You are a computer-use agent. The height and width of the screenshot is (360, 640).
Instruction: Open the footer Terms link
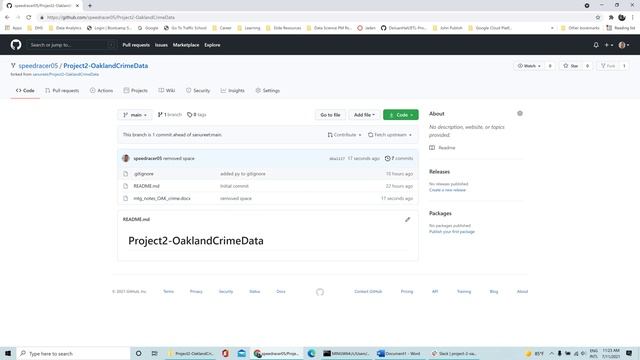tap(169, 292)
